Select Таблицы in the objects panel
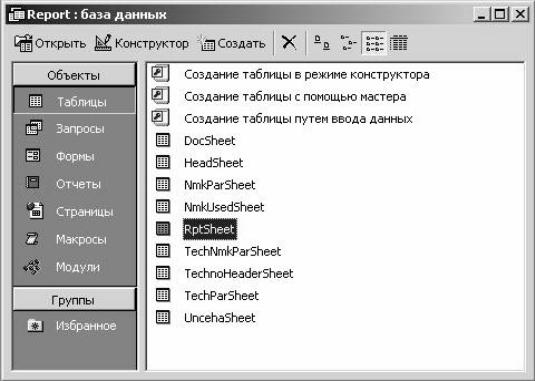The width and height of the screenshot is (535, 381). [74, 101]
